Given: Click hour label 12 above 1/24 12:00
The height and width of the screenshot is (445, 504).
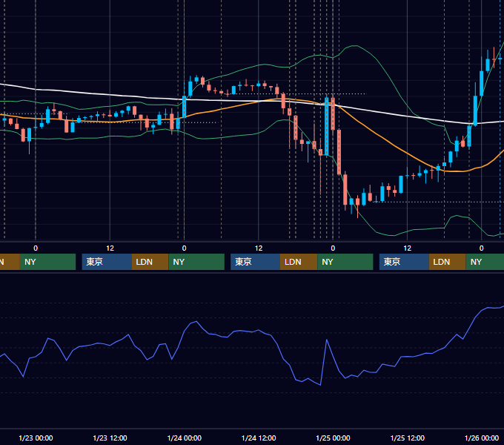Looking at the screenshot, I should 259,248.
